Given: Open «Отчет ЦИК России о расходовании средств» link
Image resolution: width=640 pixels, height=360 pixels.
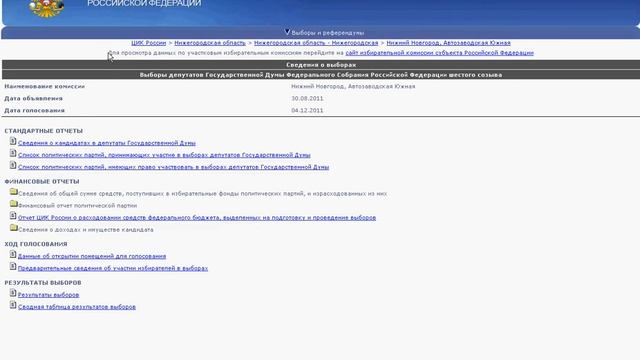Looking at the screenshot, I should 197,218.
